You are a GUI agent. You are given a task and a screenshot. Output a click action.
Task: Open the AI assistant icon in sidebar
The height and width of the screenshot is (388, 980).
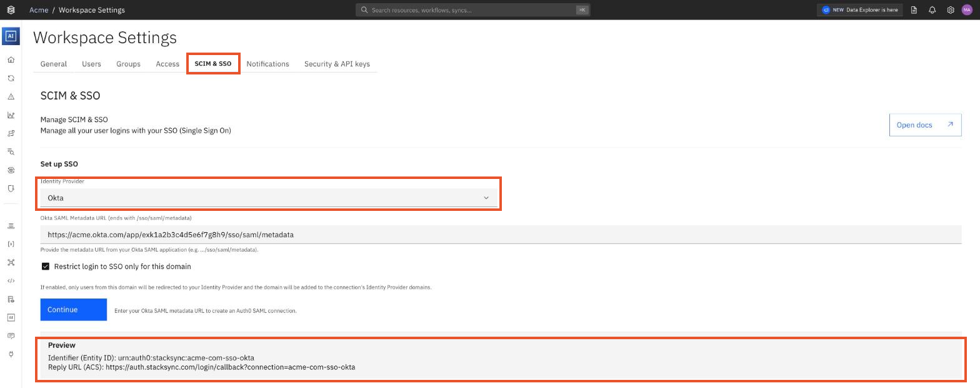coord(11,36)
